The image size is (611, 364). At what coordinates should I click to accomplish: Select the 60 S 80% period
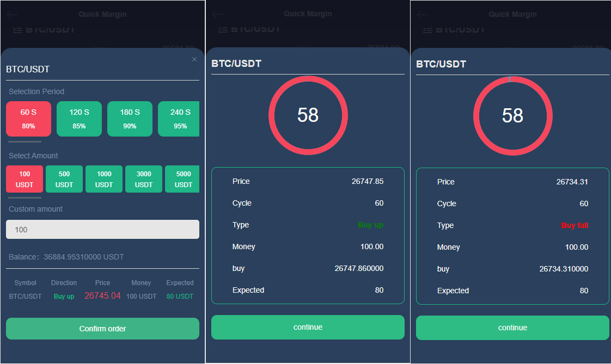tap(28, 119)
